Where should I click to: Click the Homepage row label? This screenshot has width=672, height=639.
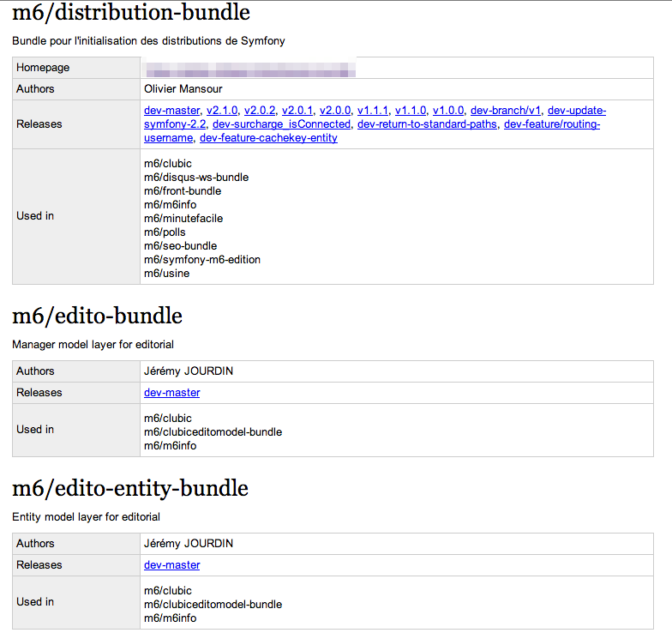tap(43, 67)
